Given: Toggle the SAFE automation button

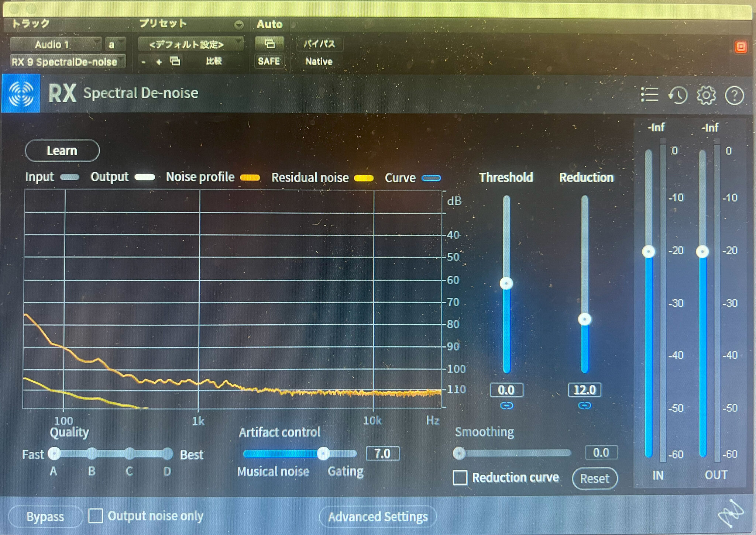Looking at the screenshot, I should click(x=269, y=61).
